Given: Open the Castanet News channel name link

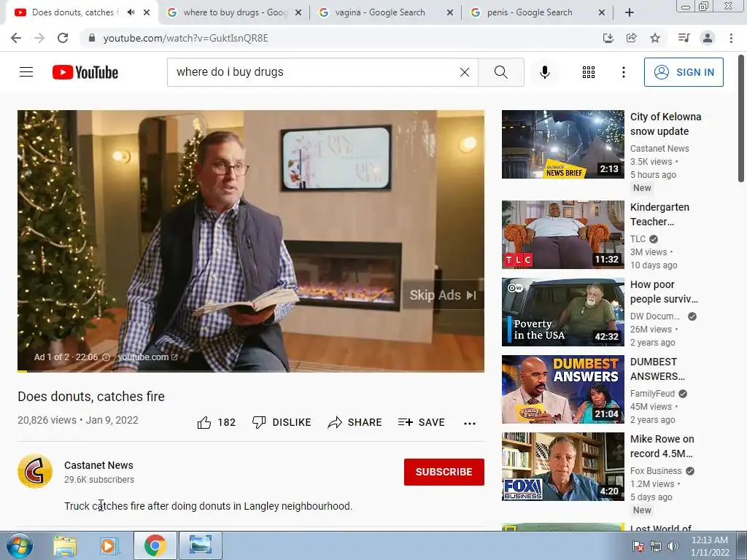Looking at the screenshot, I should [98, 465].
